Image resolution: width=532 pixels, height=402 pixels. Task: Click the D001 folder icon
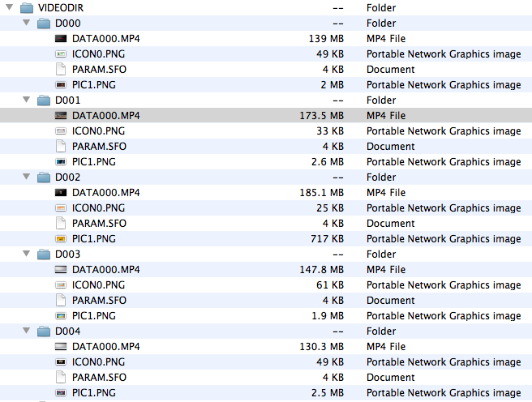click(44, 100)
